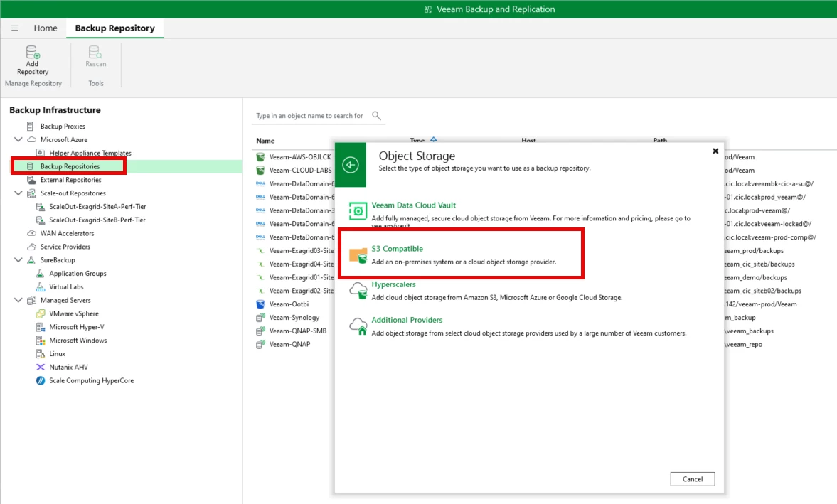
Task: Collapse the Microsoft Azure tree node
Action: click(x=18, y=140)
